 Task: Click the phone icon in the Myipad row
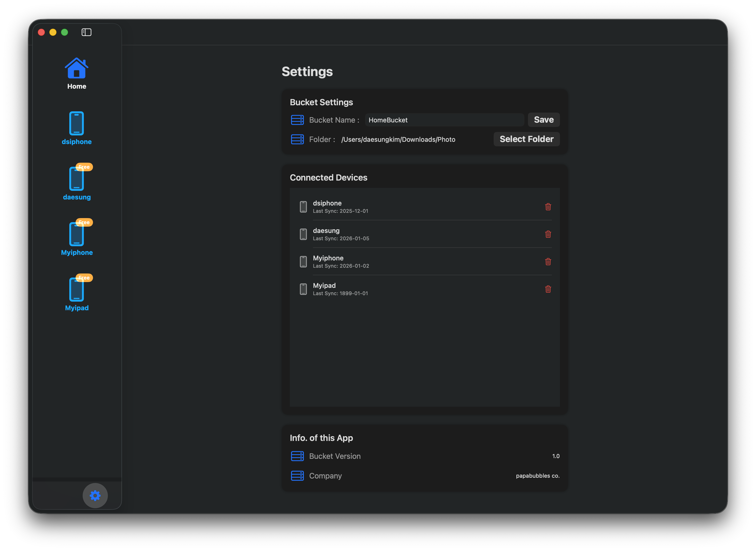point(303,289)
